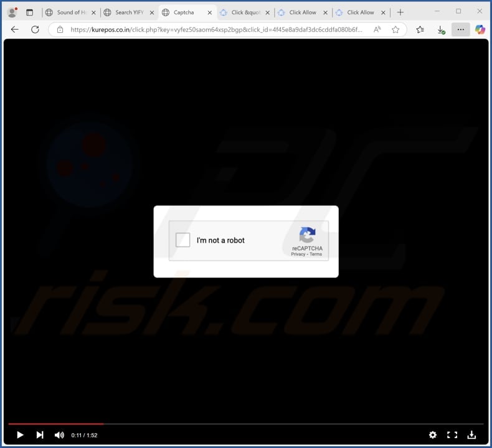Go back to previous page
Viewport: 492px width, 448px height.
(x=15, y=29)
